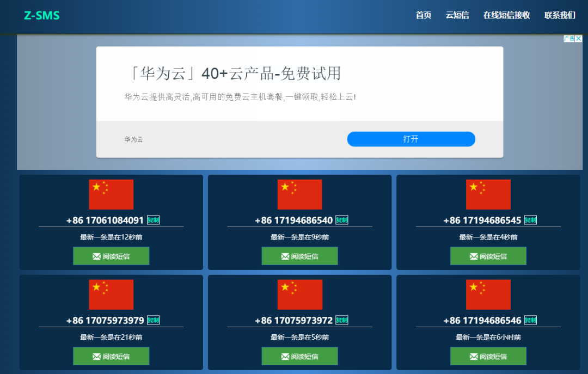This screenshot has height=374, width=588.
Task: Select phone number +86 17075973972 text
Action: coord(293,321)
